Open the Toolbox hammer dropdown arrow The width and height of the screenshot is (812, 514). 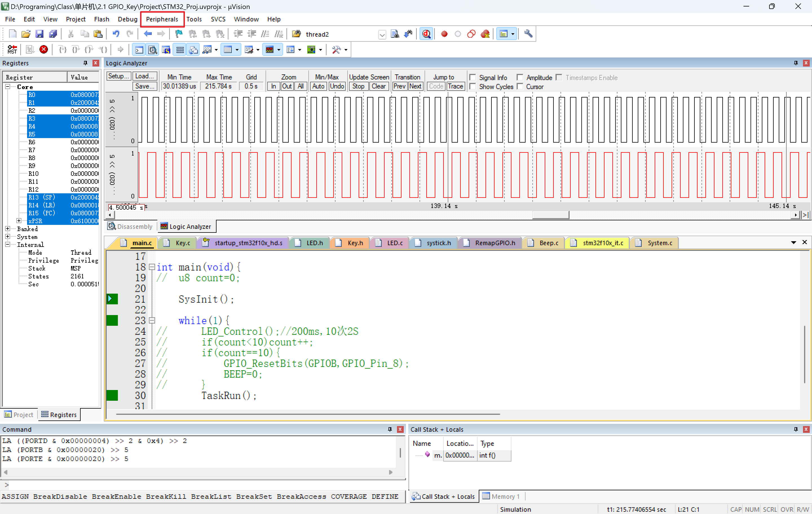coord(346,50)
